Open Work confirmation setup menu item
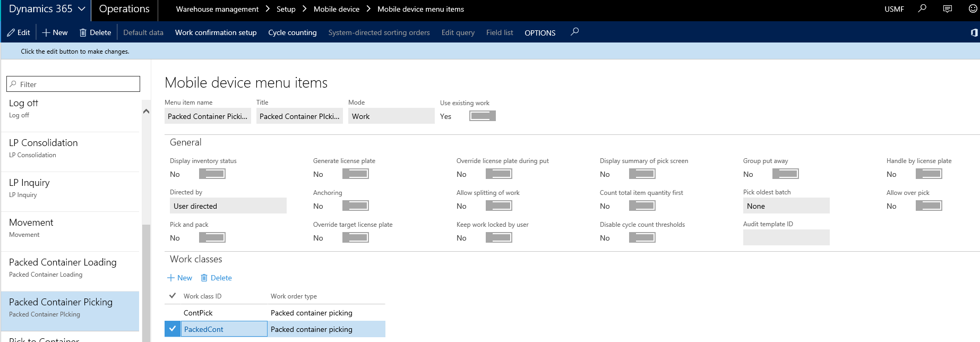 (216, 32)
